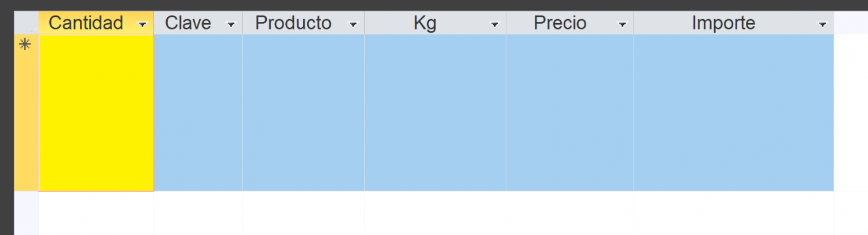The width and height of the screenshot is (868, 235).
Task: Expand the Precio column dropdown arrow
Action: pos(622,24)
